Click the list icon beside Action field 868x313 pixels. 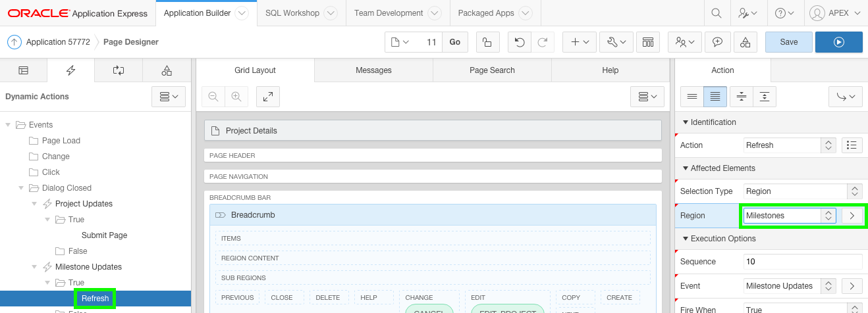[x=852, y=145]
